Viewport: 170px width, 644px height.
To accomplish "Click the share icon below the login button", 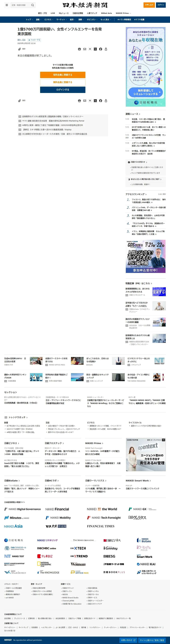I will click(106, 101).
